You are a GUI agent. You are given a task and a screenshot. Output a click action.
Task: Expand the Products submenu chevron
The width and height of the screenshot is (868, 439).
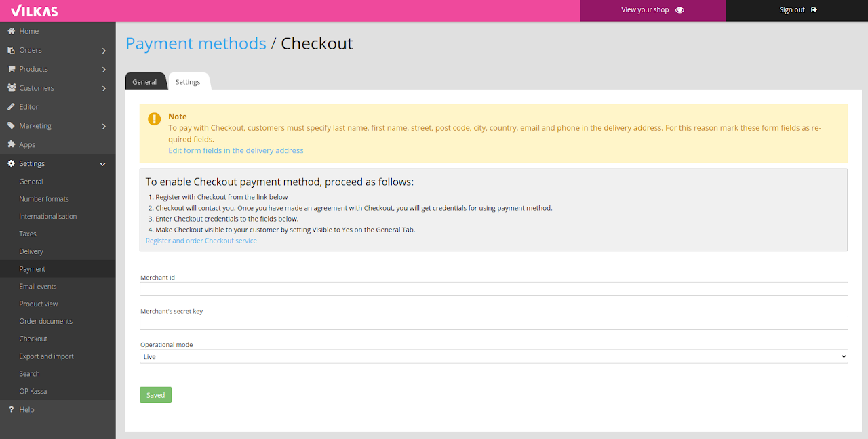103,70
